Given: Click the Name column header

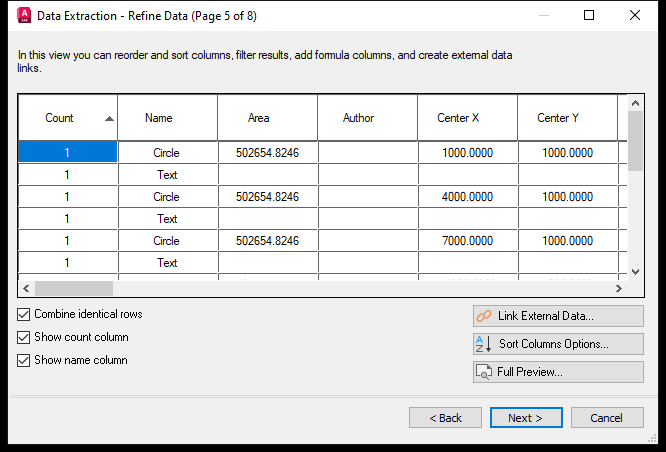Looking at the screenshot, I should tap(167, 118).
